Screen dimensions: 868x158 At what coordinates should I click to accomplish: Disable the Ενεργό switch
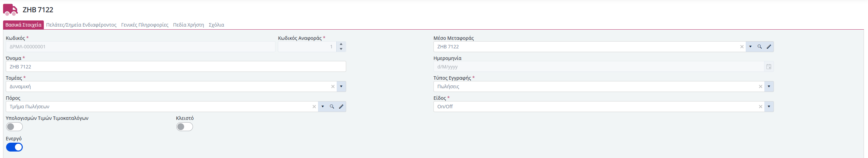14,147
